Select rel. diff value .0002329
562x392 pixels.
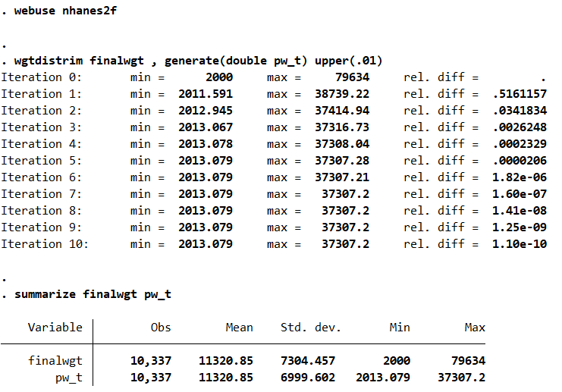[x=520, y=144]
